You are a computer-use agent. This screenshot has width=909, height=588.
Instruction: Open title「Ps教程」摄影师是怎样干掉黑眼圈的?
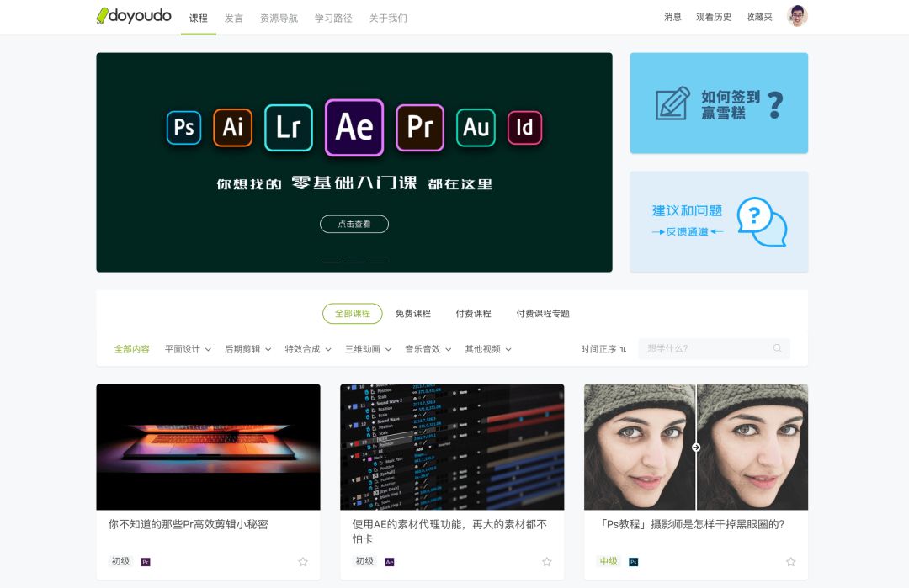(690, 524)
